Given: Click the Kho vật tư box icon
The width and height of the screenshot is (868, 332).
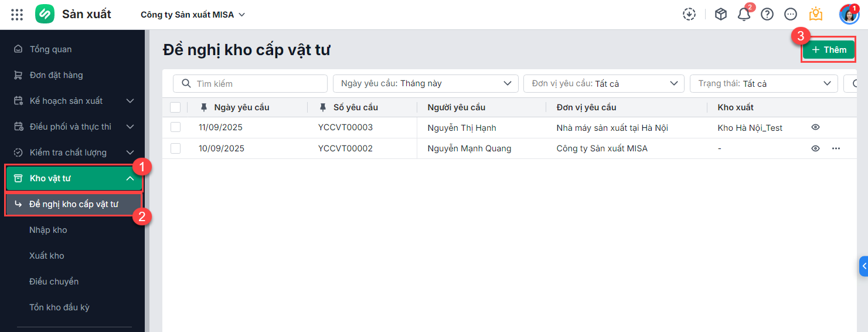Looking at the screenshot, I should tap(19, 178).
